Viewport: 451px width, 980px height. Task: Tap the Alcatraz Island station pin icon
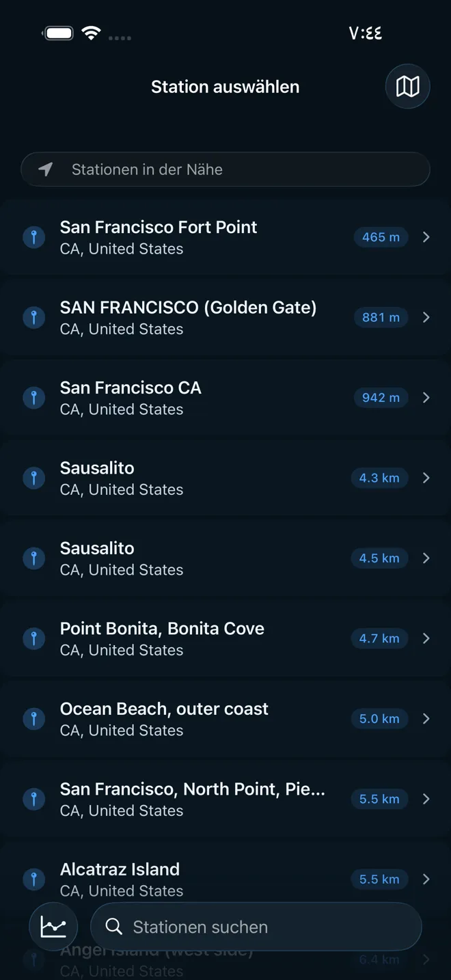[33, 879]
